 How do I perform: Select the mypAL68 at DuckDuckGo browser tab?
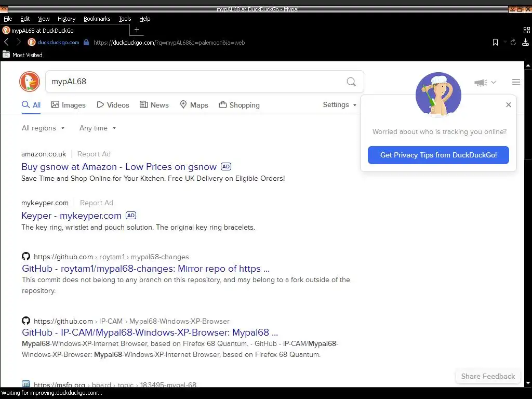pos(65,30)
